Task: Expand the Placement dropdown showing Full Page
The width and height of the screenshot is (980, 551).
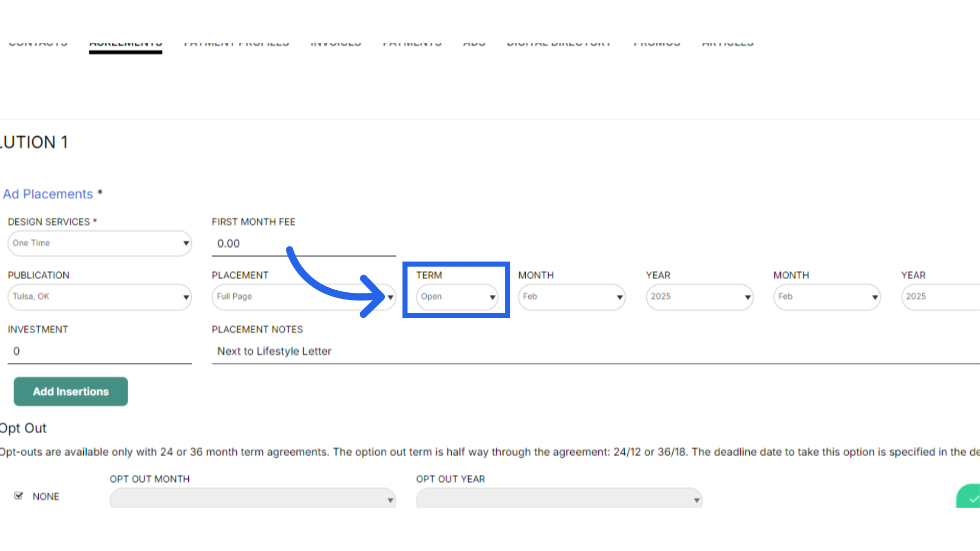Action: 304,297
